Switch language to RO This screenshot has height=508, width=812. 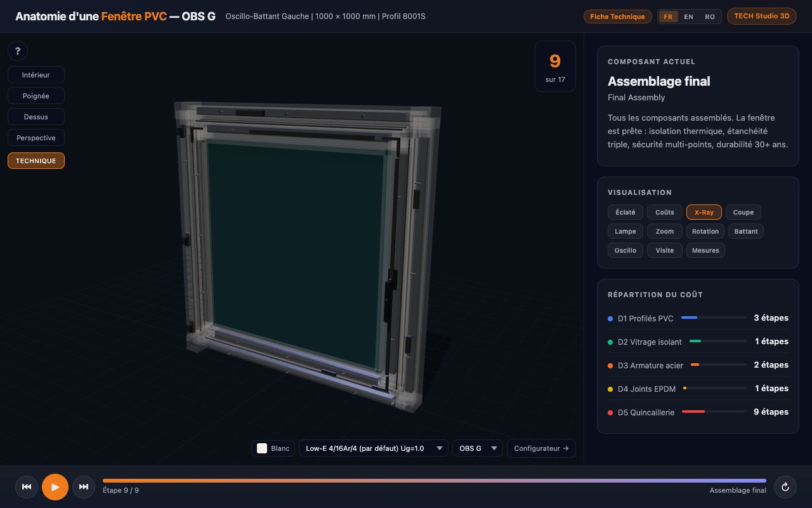(710, 17)
